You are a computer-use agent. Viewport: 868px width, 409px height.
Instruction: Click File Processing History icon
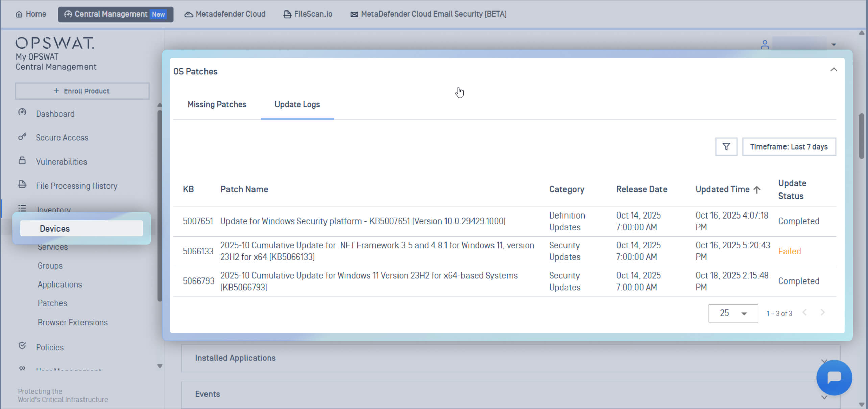[x=22, y=185]
